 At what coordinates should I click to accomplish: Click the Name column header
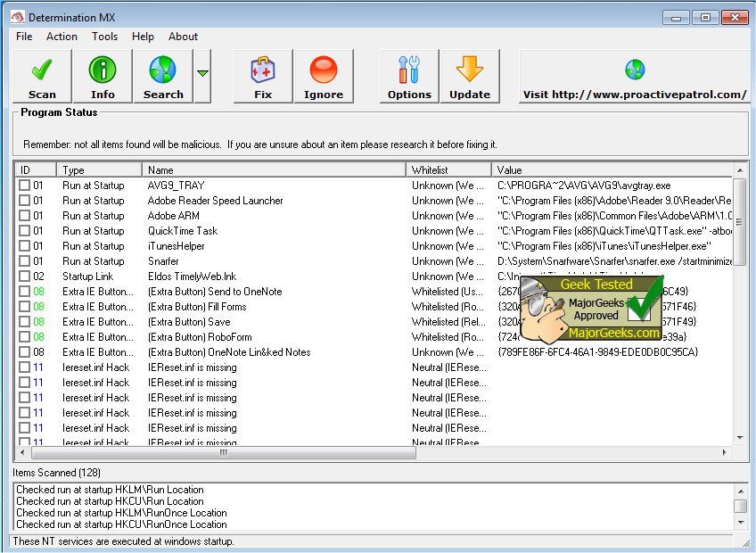coord(274,169)
